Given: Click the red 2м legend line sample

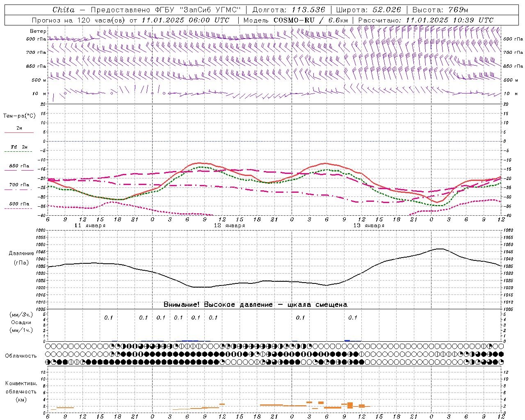Looking at the screenshot, I should (19, 133).
